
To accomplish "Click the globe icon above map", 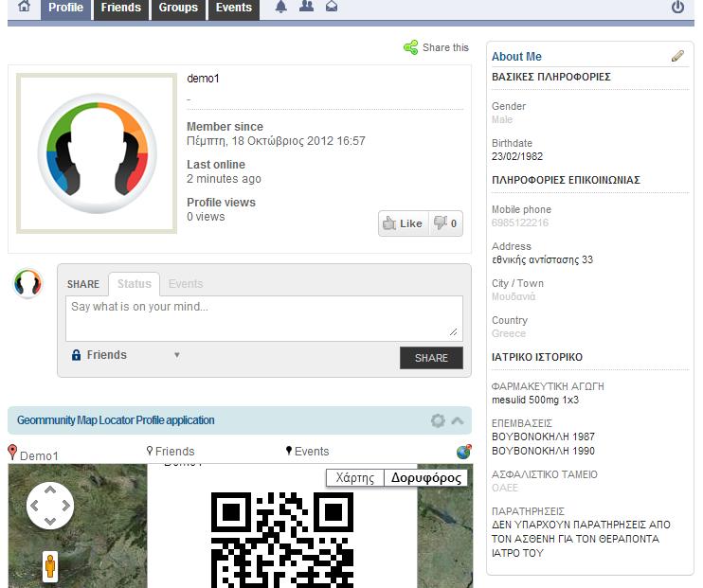I will 464,452.
